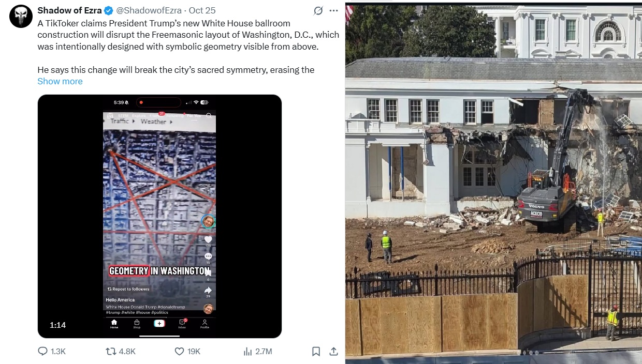Tap TikTok heart icon inside video
Image resolution: width=642 pixels, height=364 pixels.
[x=208, y=239]
